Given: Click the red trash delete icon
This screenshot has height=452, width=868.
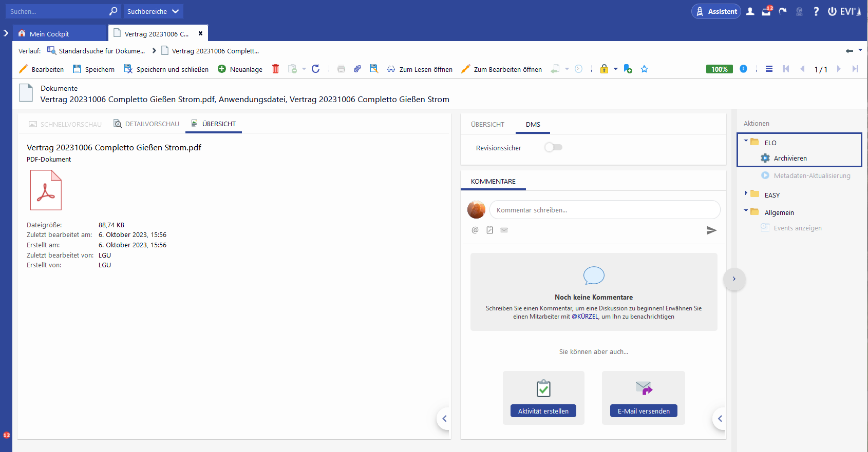Looking at the screenshot, I should pos(275,69).
